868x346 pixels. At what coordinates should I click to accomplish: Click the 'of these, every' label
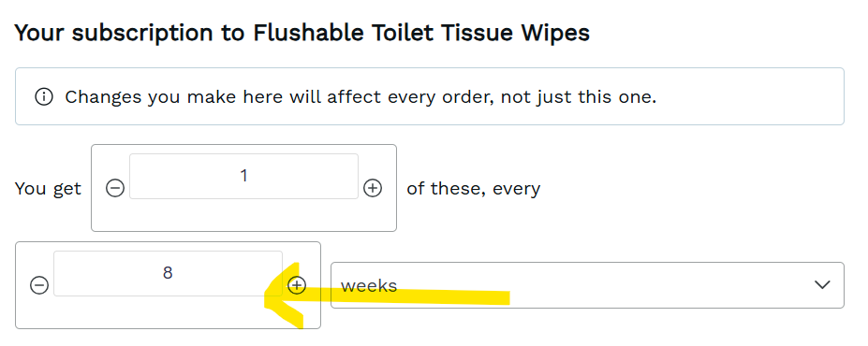(473, 189)
